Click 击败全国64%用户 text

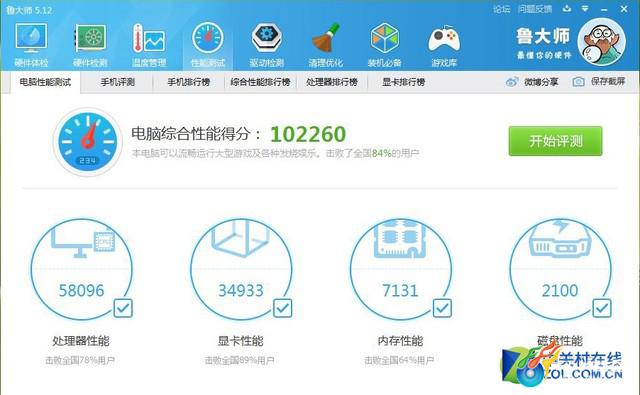coord(399,360)
